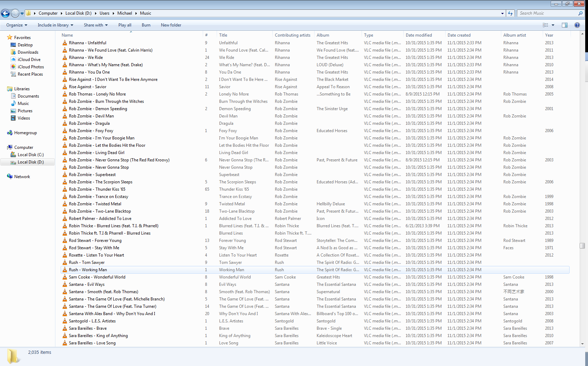Open the Include in library menu

55,25
